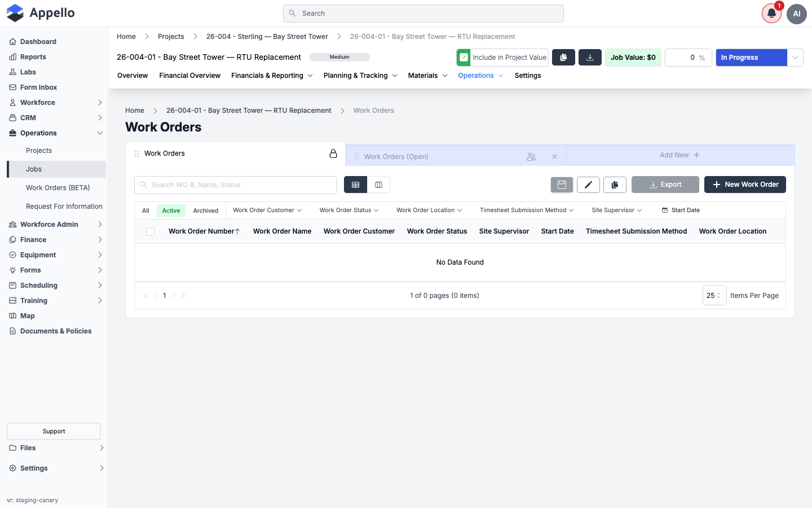Toggle Include in Project Value checkbox
The height and width of the screenshot is (518, 812).
point(464,58)
